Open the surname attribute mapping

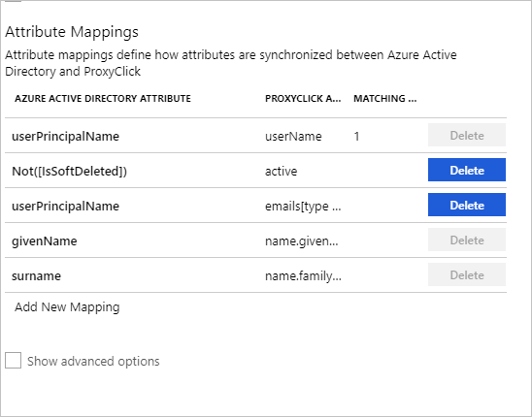pyautogui.click(x=36, y=276)
